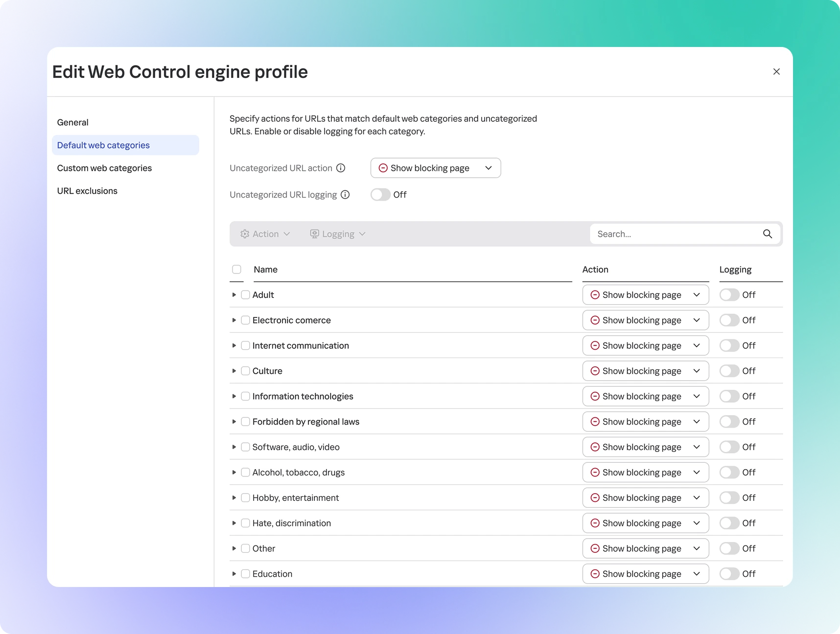The height and width of the screenshot is (634, 840).
Task: Click the monitor icon on Logging toolbar button
Action: (314, 234)
